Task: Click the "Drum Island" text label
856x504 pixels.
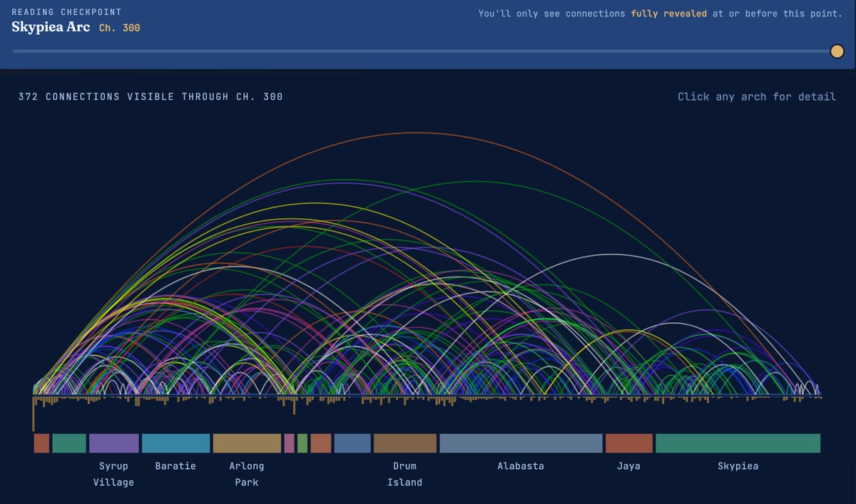Action: 405,474
